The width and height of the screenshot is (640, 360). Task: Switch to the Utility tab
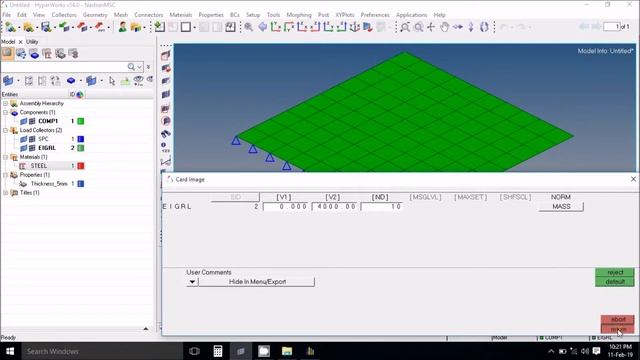[x=32, y=42]
